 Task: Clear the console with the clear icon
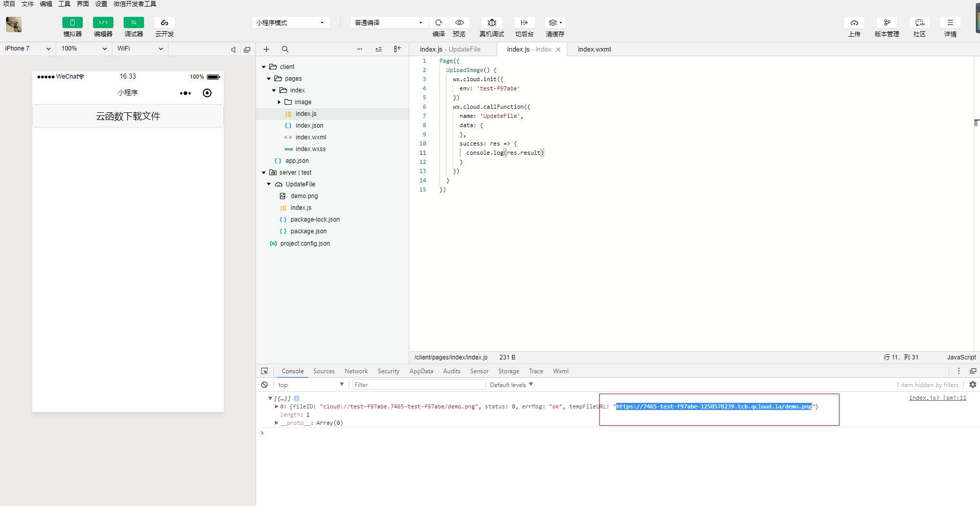coord(264,385)
